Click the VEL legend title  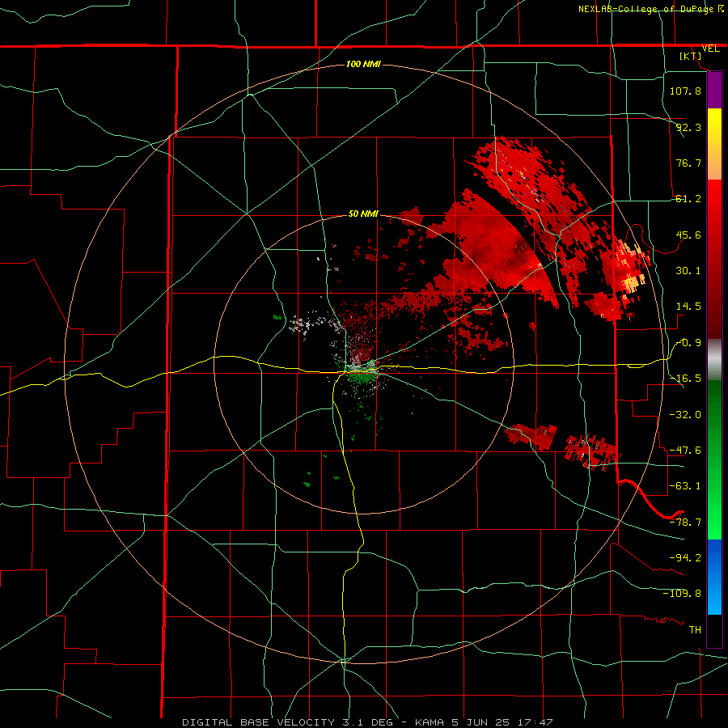coord(710,49)
